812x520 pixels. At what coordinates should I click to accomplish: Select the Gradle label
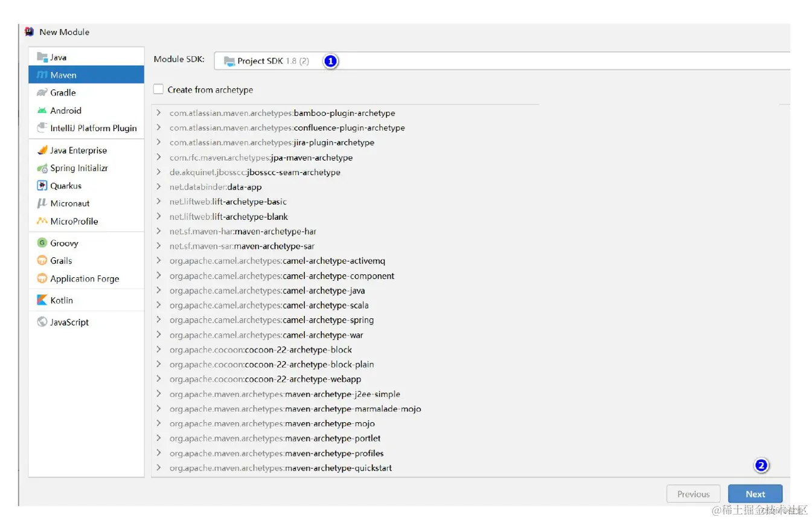63,92
